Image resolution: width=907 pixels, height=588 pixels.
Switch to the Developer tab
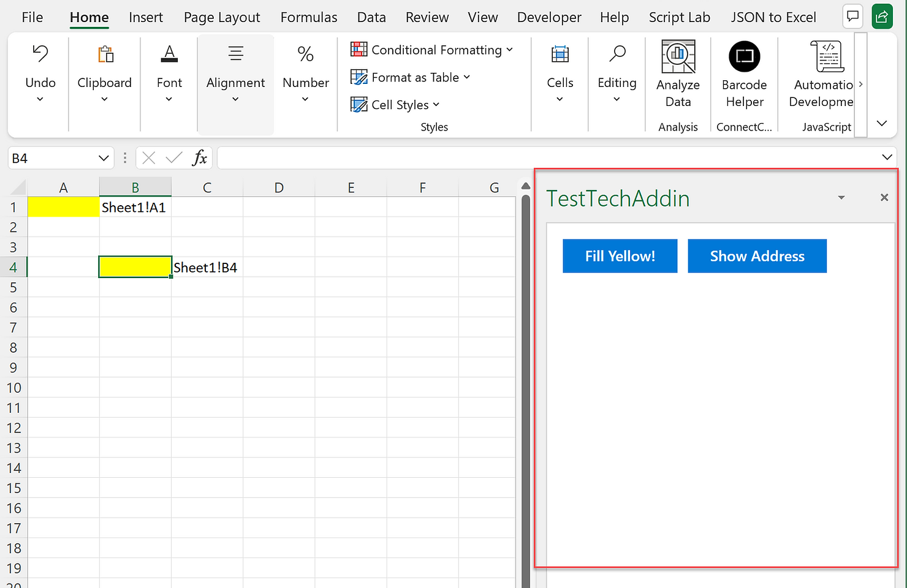coord(549,17)
